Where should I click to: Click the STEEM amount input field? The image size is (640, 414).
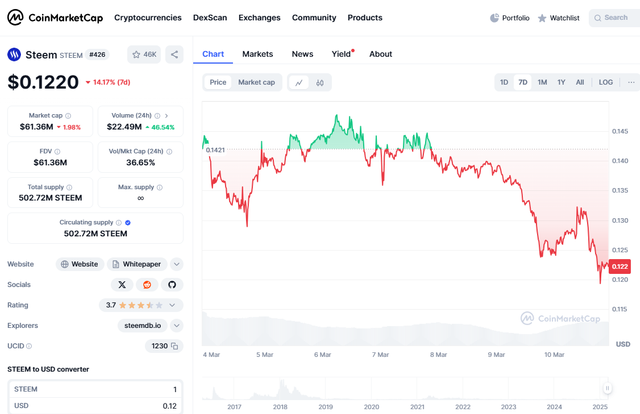[96, 389]
